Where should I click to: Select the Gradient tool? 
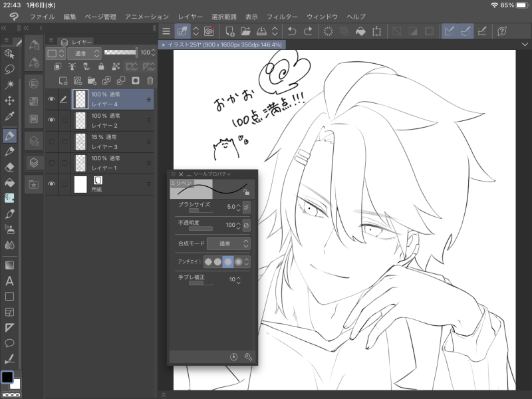click(x=9, y=265)
